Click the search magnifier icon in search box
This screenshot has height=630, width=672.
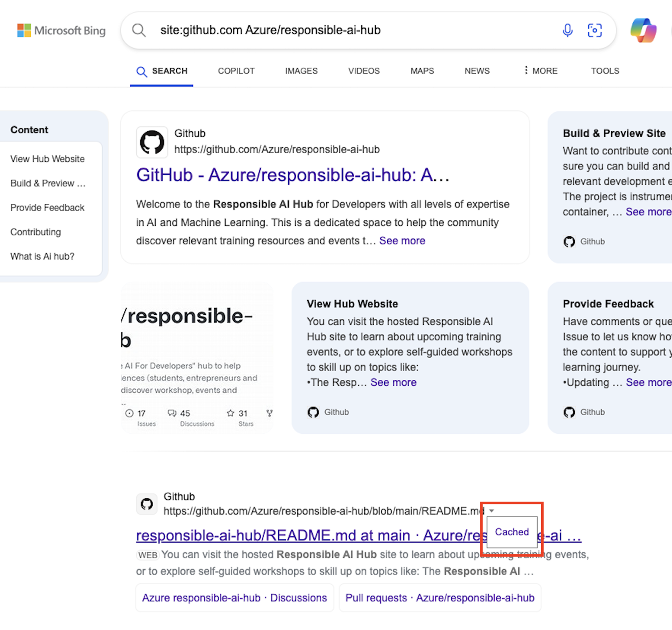coord(139,30)
